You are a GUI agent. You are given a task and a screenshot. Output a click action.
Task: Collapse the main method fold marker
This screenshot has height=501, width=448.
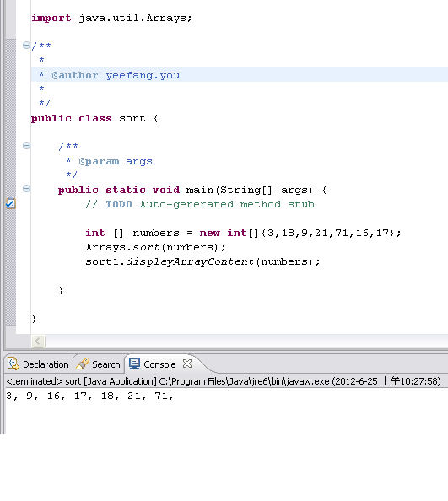tap(26, 189)
